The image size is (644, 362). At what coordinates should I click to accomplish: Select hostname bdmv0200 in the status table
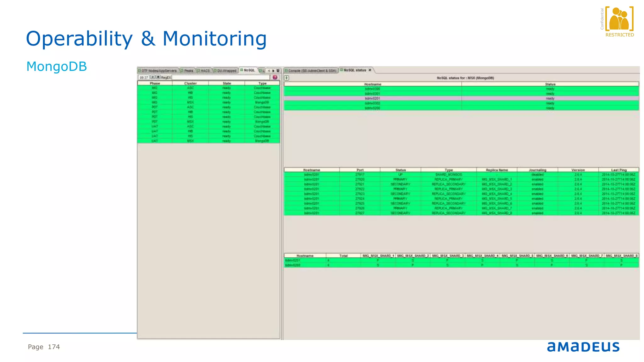coord(372,108)
